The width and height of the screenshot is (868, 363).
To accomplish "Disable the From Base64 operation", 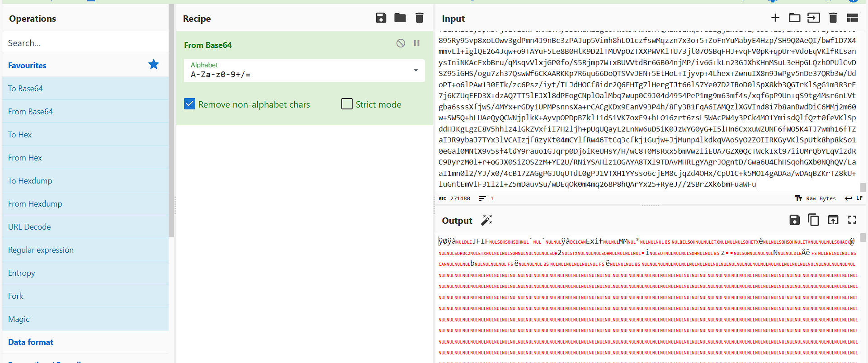I will pyautogui.click(x=401, y=43).
